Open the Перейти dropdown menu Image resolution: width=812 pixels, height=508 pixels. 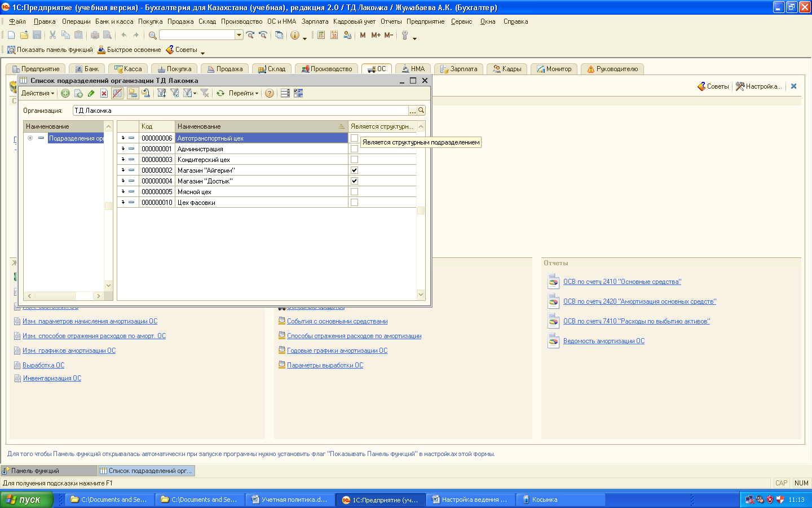[x=244, y=93]
